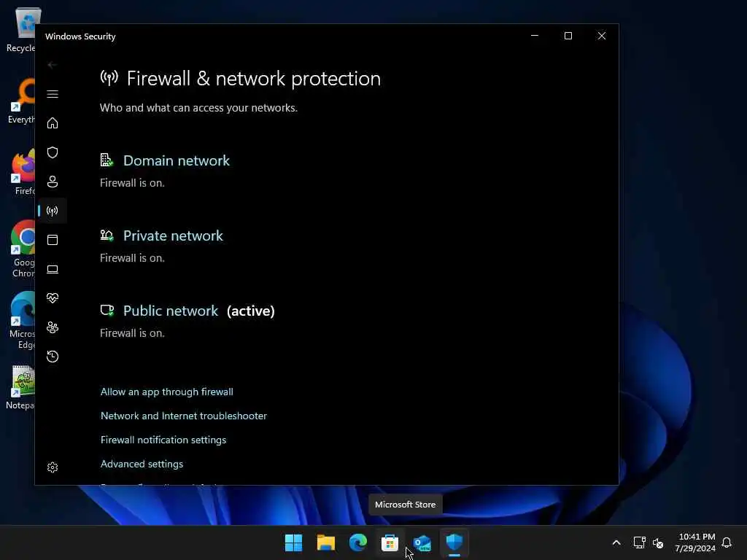
Task: Select the Google Chrome desktop shortcut
Action: [21, 249]
